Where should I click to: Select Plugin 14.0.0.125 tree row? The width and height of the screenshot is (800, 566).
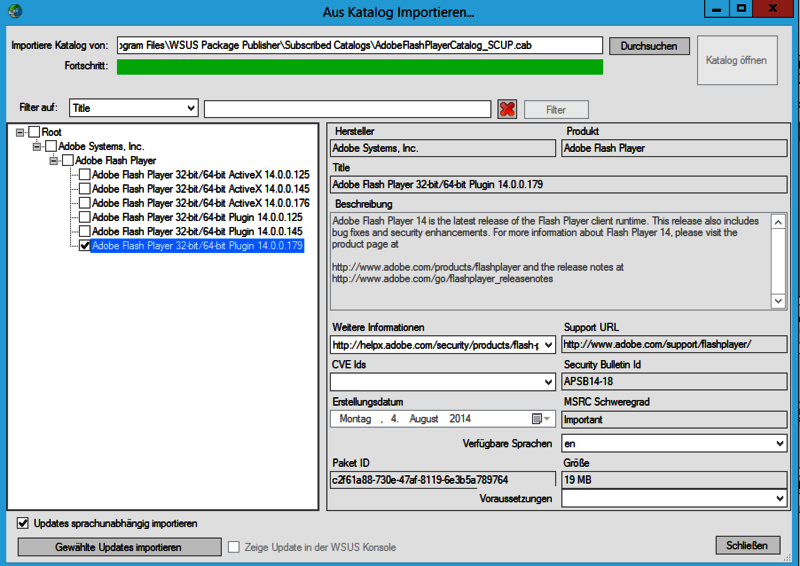[x=197, y=217]
